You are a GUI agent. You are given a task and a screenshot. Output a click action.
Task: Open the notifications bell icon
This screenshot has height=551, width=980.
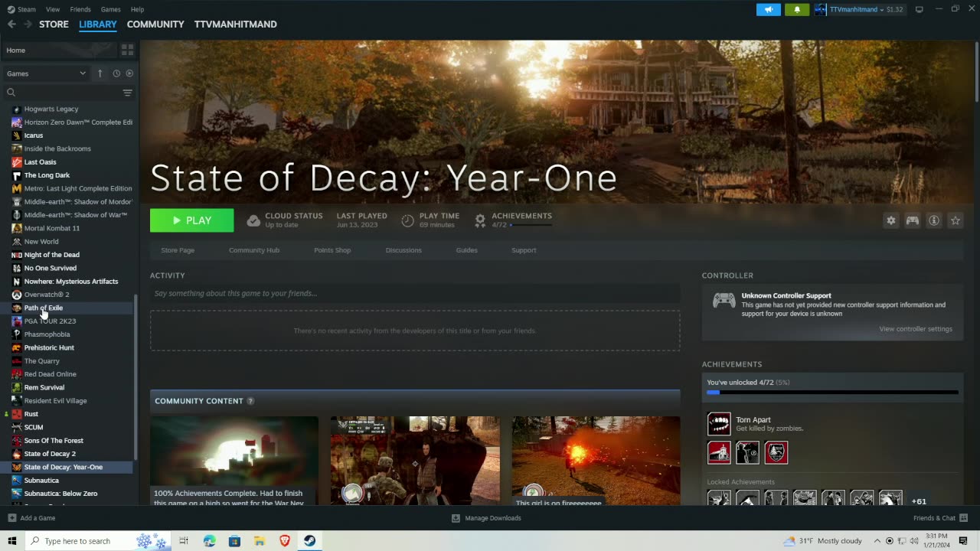pos(797,9)
